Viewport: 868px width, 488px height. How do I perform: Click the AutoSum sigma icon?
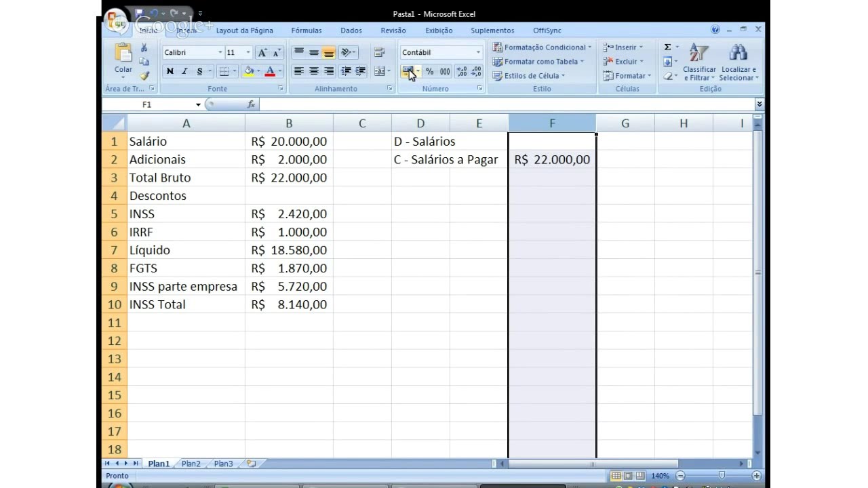click(x=667, y=47)
